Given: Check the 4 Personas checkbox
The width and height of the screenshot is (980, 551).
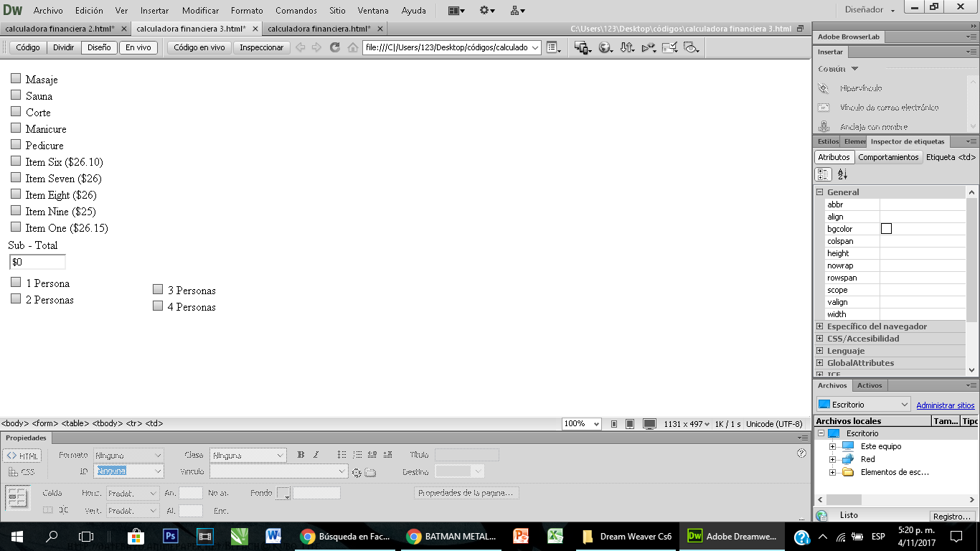Looking at the screenshot, I should [x=158, y=306].
